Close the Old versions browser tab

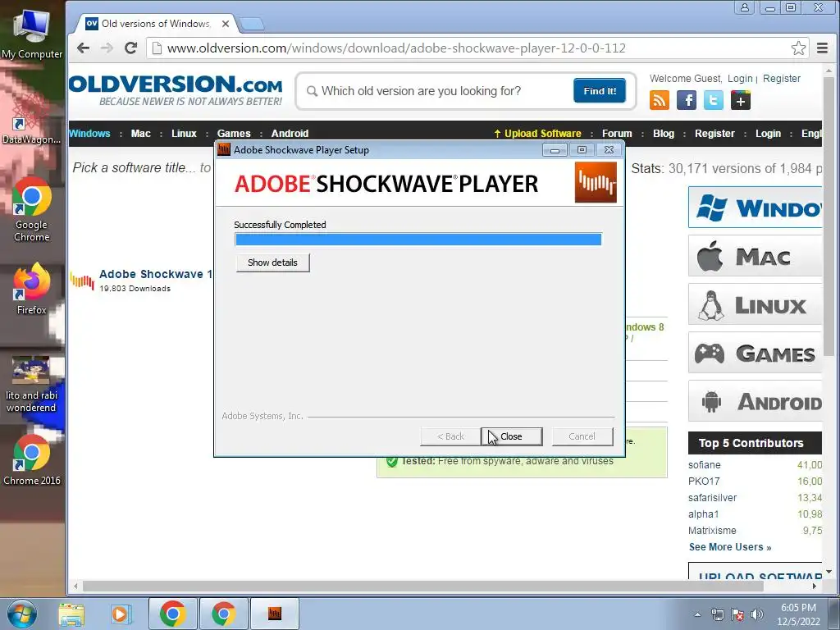point(226,24)
